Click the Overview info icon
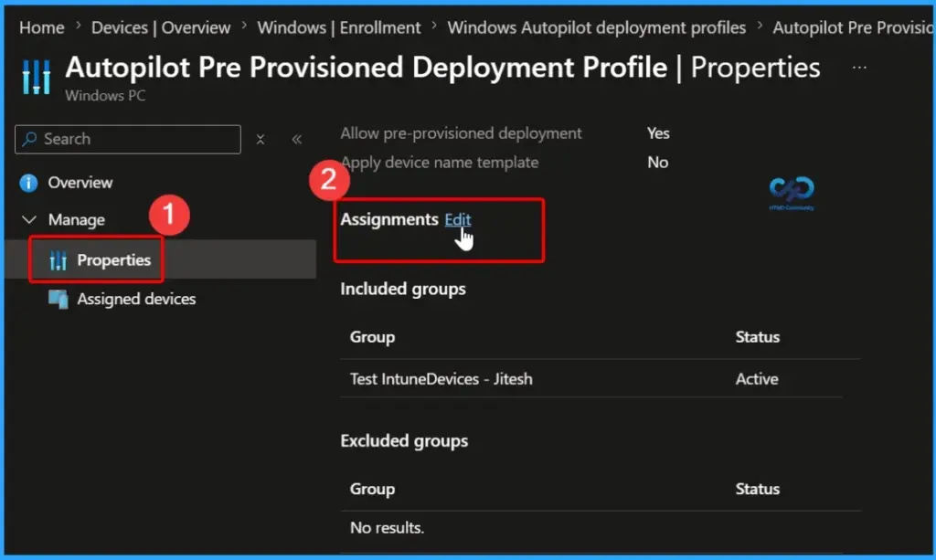The image size is (936, 560). (28, 183)
